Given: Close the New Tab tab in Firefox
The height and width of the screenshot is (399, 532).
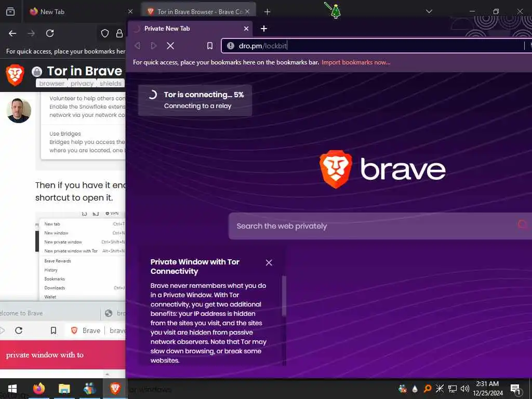Looking at the screenshot, I should pos(130,11).
